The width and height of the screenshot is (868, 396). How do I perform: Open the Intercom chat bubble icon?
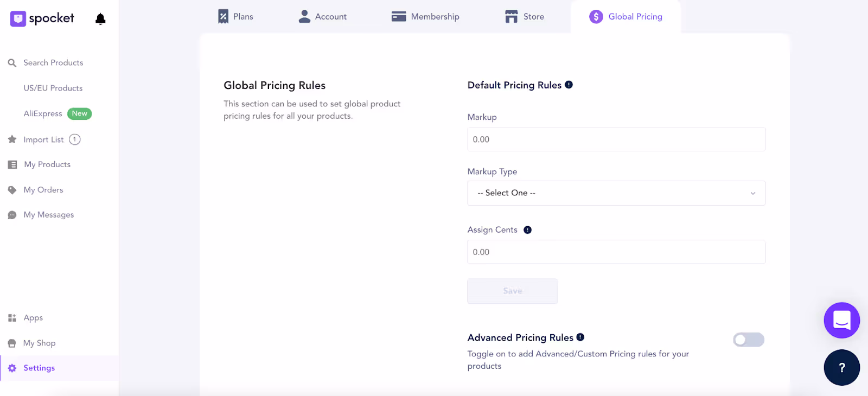(841, 320)
